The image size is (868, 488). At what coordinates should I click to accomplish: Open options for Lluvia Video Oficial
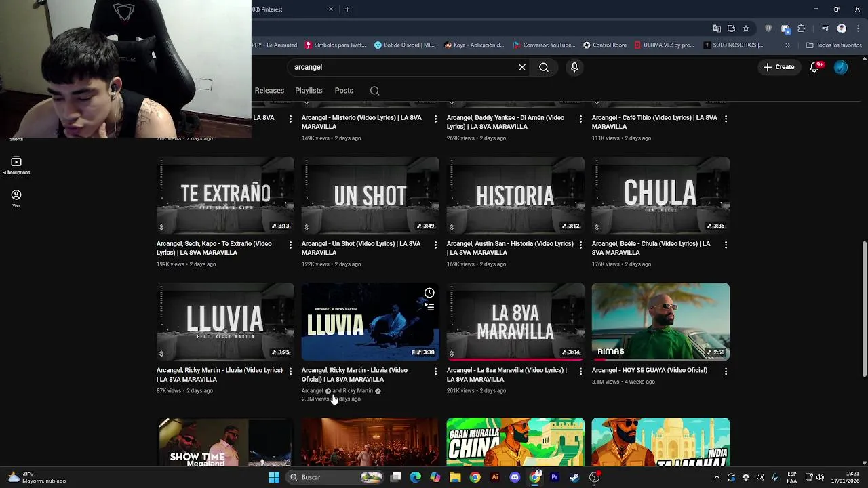tap(435, 371)
